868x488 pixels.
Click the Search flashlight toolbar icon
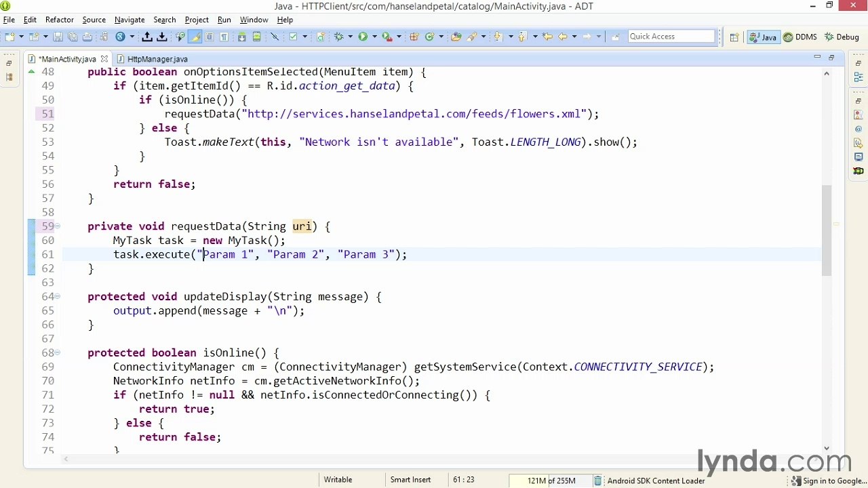pyautogui.click(x=472, y=37)
